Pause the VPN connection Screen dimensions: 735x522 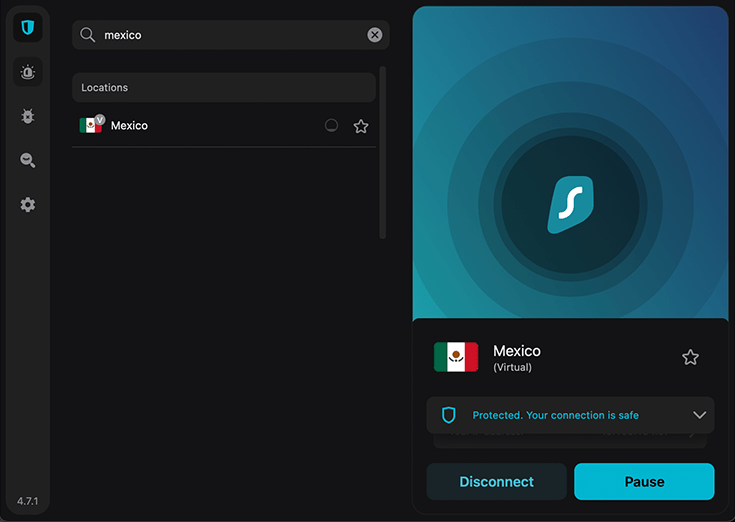pyautogui.click(x=644, y=481)
